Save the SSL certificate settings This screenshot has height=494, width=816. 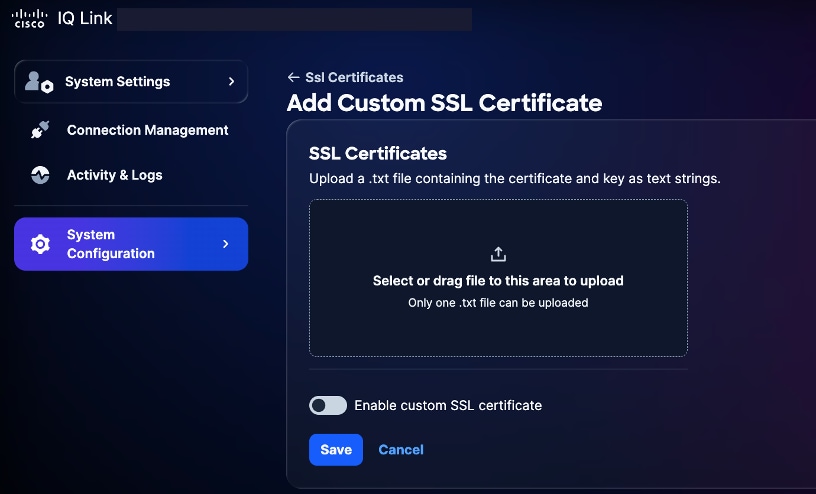(336, 450)
